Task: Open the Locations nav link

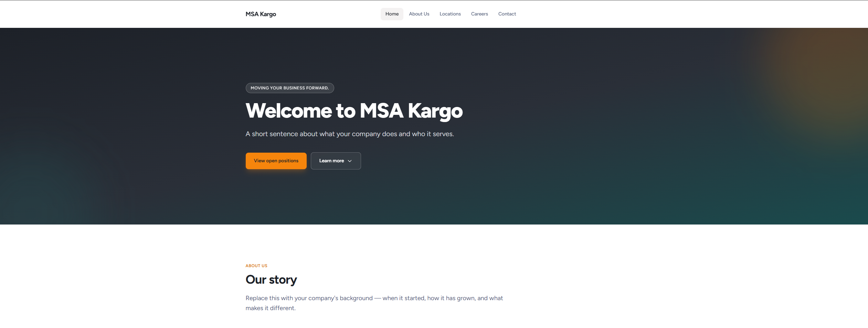Action: pos(450,14)
